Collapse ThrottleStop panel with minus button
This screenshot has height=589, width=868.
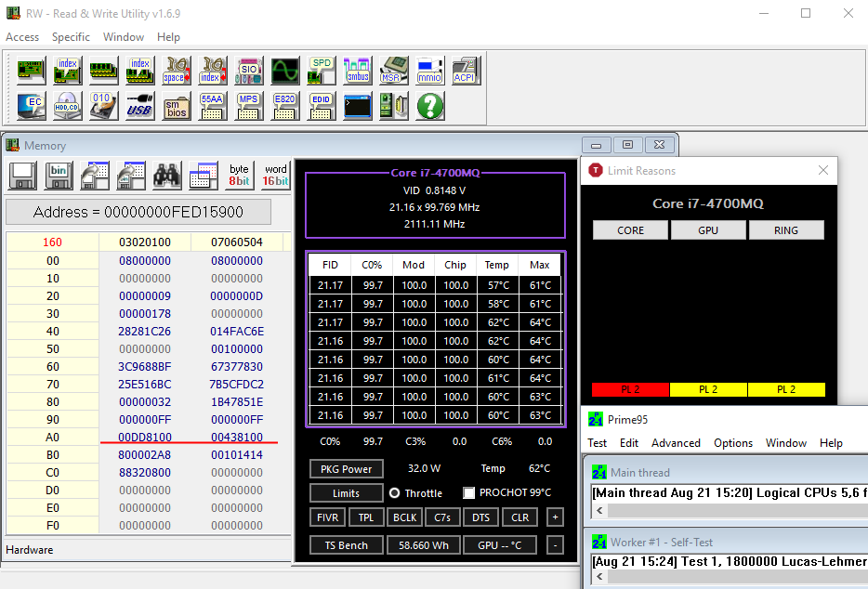click(555, 545)
